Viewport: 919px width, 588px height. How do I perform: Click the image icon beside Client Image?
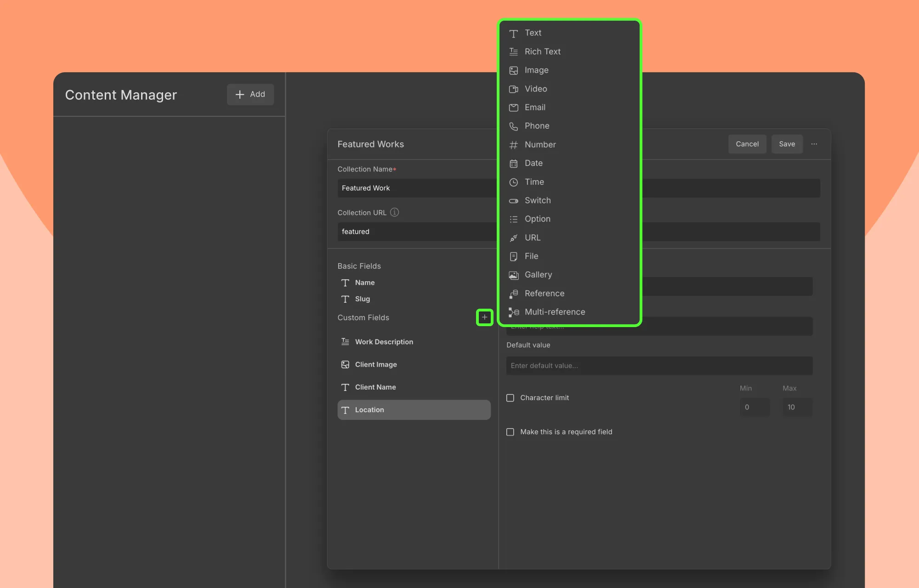point(345,364)
